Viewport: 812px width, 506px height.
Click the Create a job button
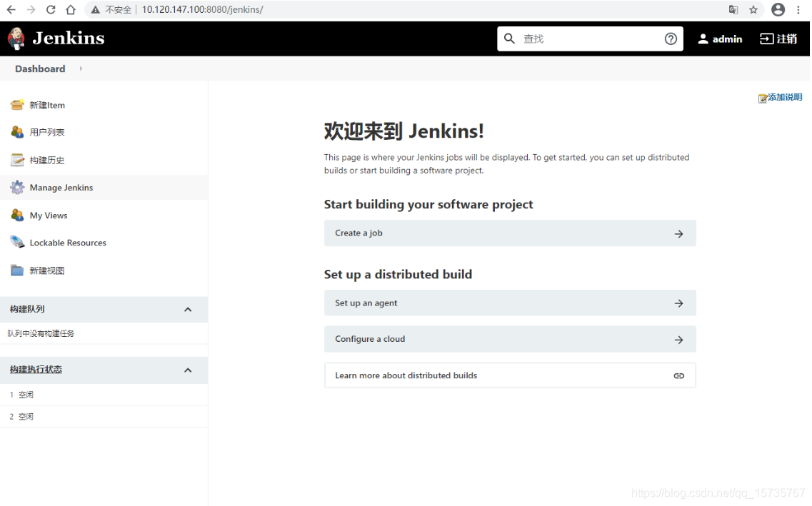510,233
